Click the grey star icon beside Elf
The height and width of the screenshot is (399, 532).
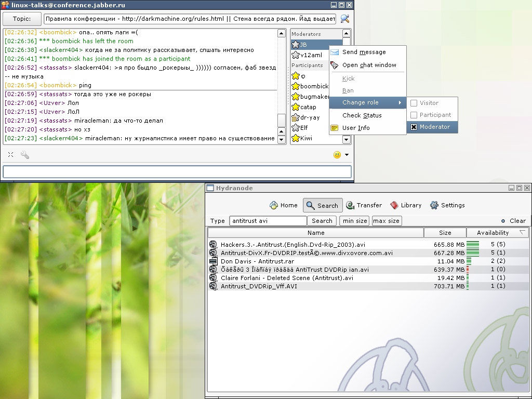(296, 128)
